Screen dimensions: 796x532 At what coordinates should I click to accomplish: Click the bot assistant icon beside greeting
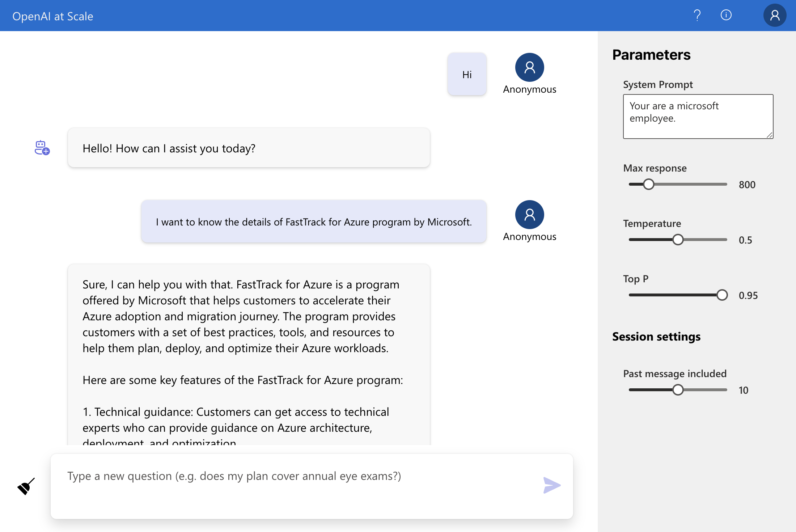42,148
